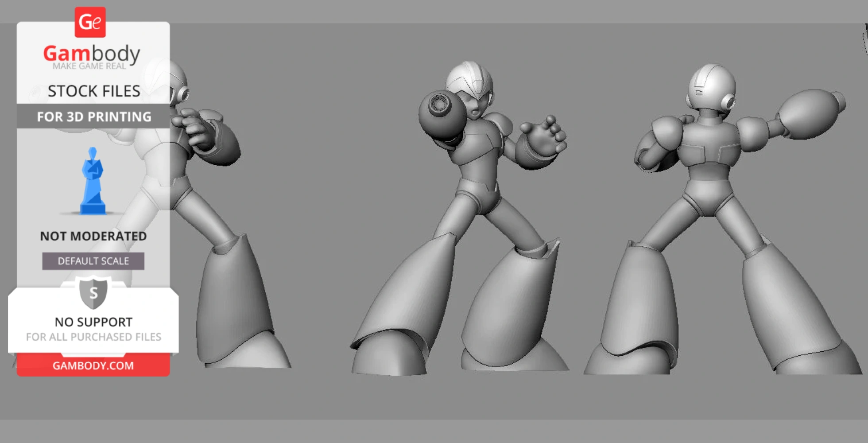Click the NOT MODERATED label
Screen dimensions: 868x443
pos(93,236)
